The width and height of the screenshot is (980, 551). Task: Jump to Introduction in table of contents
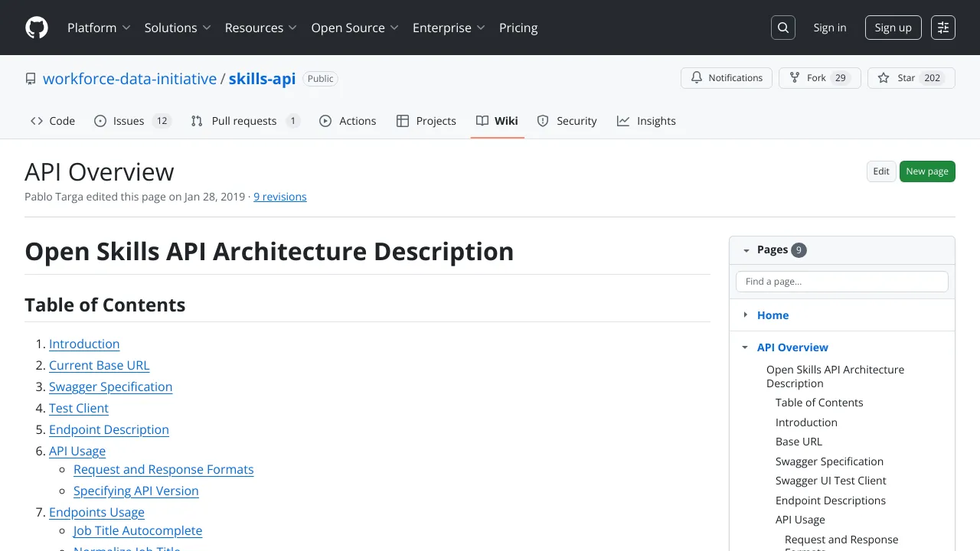click(84, 344)
